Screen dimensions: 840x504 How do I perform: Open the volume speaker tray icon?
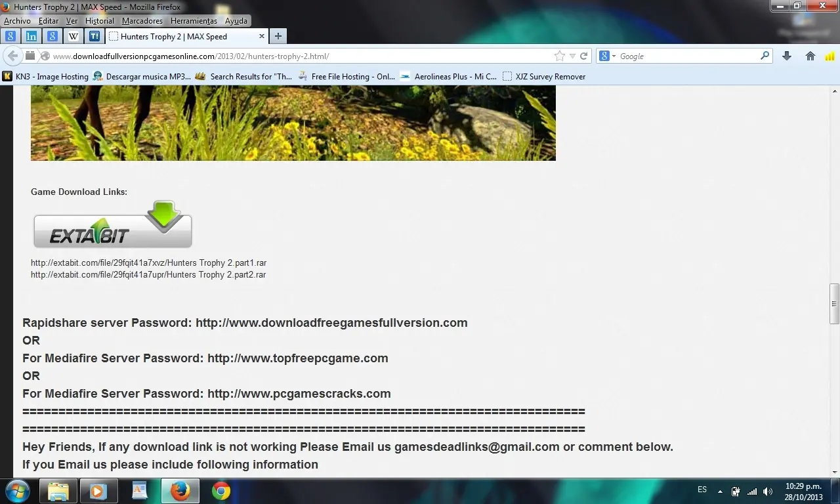click(x=768, y=491)
